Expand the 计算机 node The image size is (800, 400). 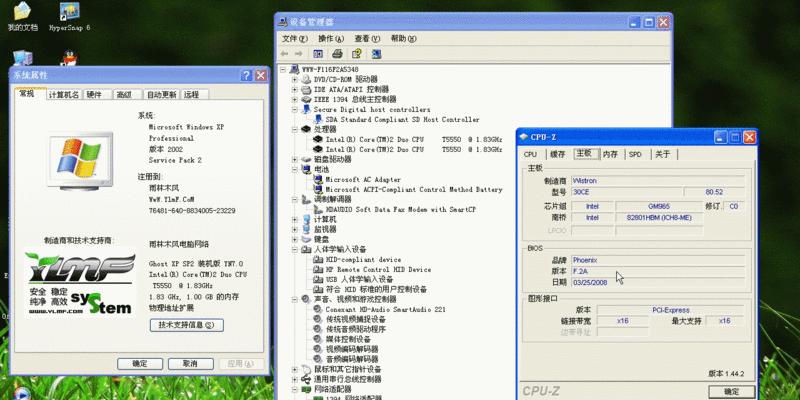point(294,219)
